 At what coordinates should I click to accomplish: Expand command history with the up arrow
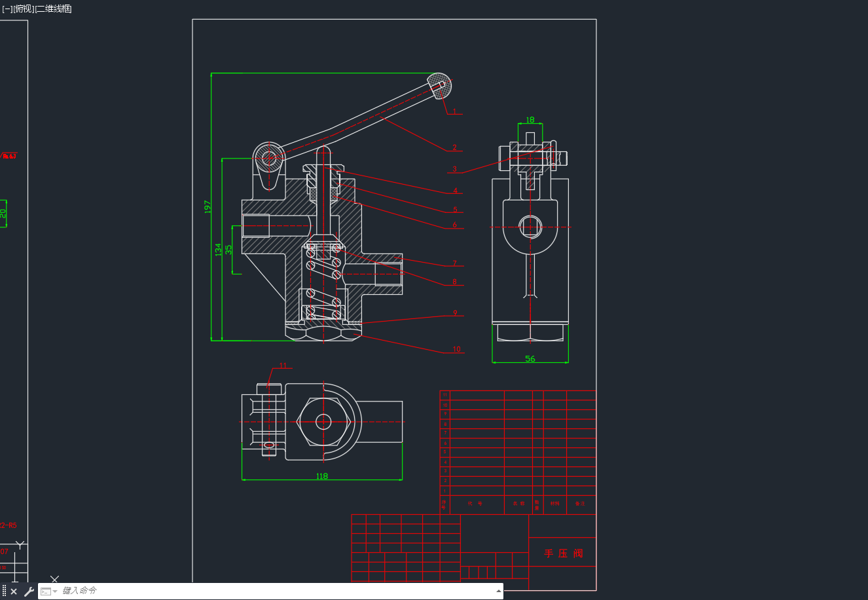coord(499,591)
